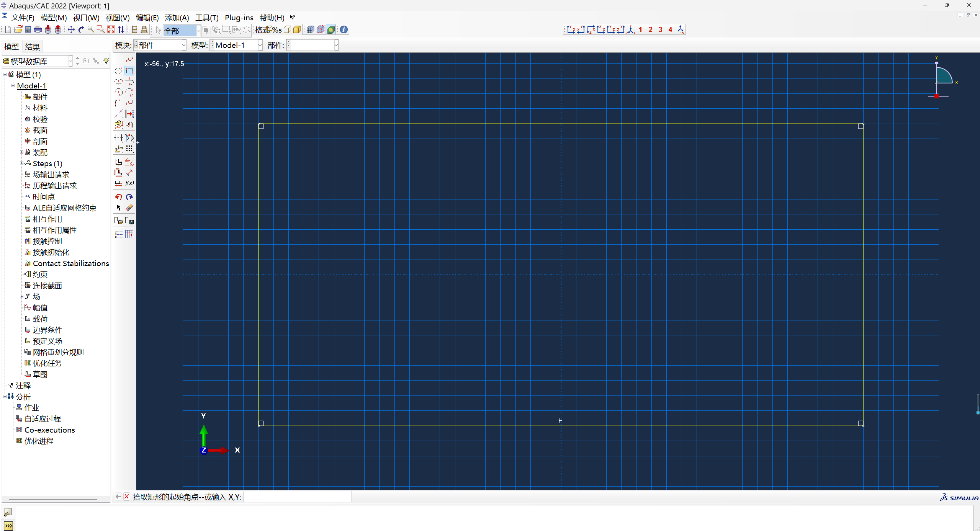Open the Parameter Manager f(x) tool
Screen dimensions: 980x531
click(130, 183)
